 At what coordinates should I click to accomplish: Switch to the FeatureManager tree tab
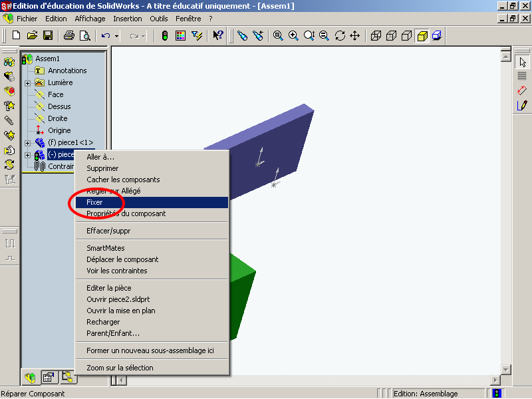tap(30, 377)
